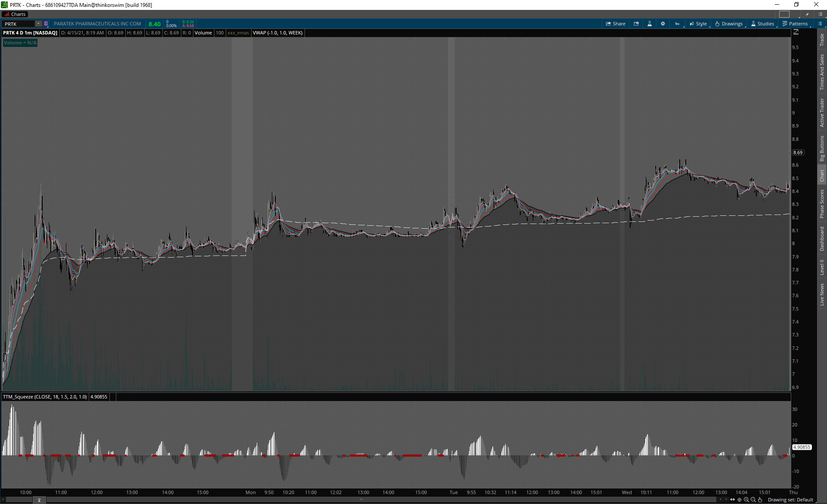The width and height of the screenshot is (827, 504).
Task: Click the zoom in magnifier icon
Action: pos(746,500)
